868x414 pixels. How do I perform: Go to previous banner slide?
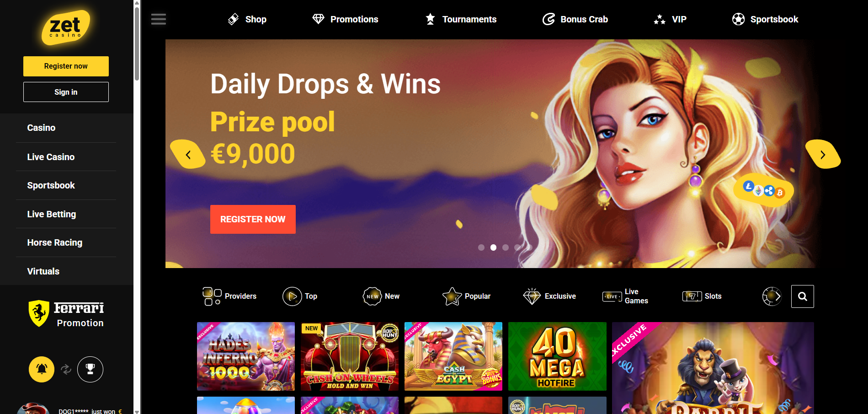tap(188, 155)
